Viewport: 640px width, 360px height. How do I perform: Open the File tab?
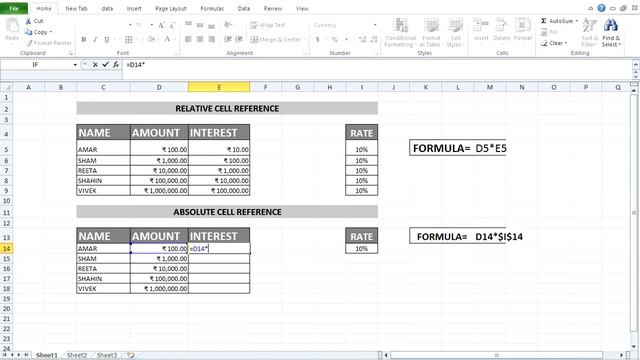click(14, 8)
